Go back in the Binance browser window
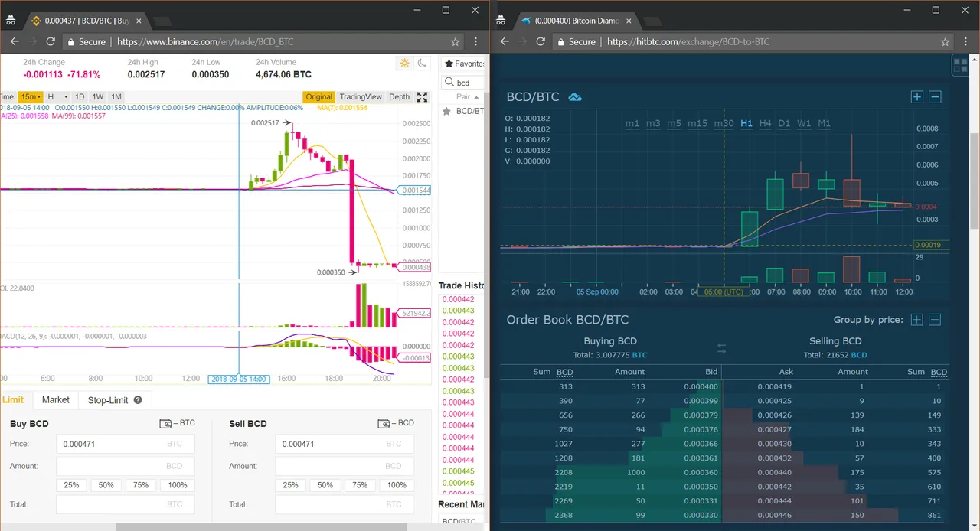The height and width of the screenshot is (531, 980). coord(15,41)
